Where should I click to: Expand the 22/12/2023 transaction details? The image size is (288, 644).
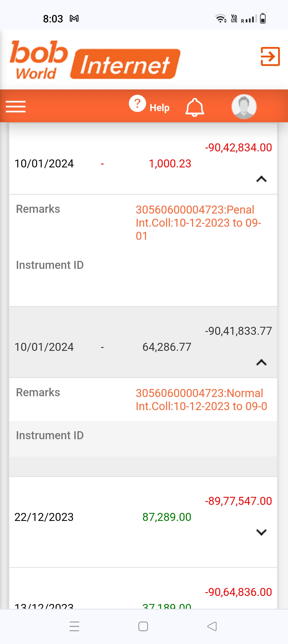coord(261,532)
